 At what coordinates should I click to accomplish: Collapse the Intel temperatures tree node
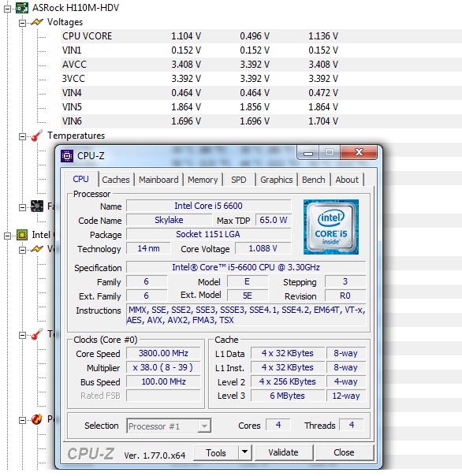(22, 335)
